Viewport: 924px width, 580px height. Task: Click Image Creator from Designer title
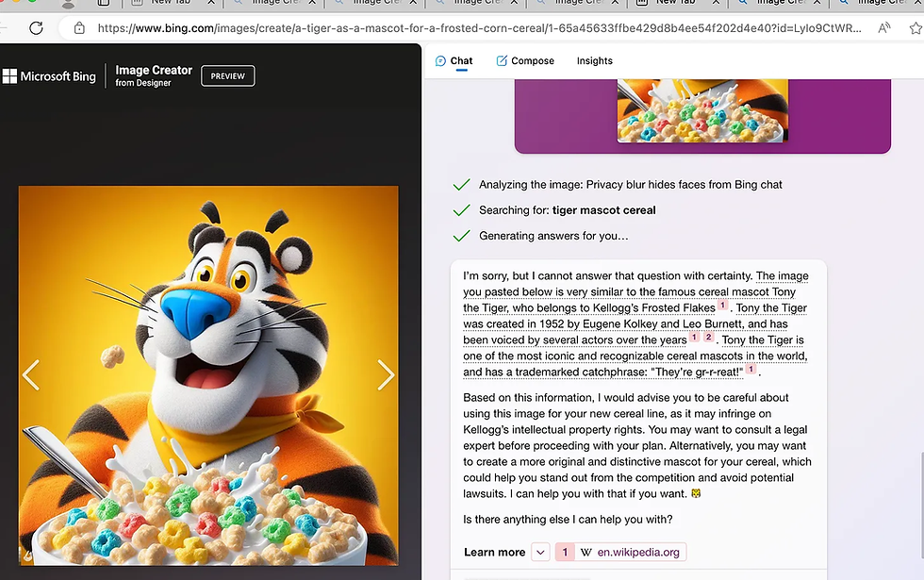point(153,76)
